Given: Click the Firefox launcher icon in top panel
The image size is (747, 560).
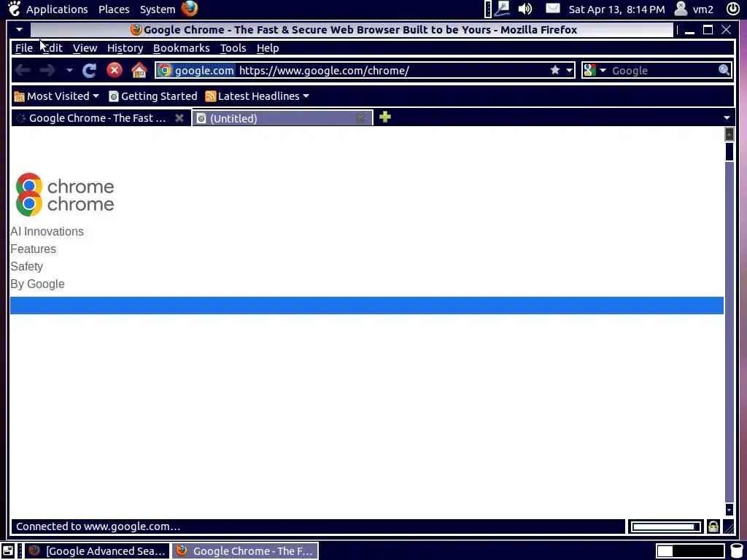Looking at the screenshot, I should (x=190, y=9).
